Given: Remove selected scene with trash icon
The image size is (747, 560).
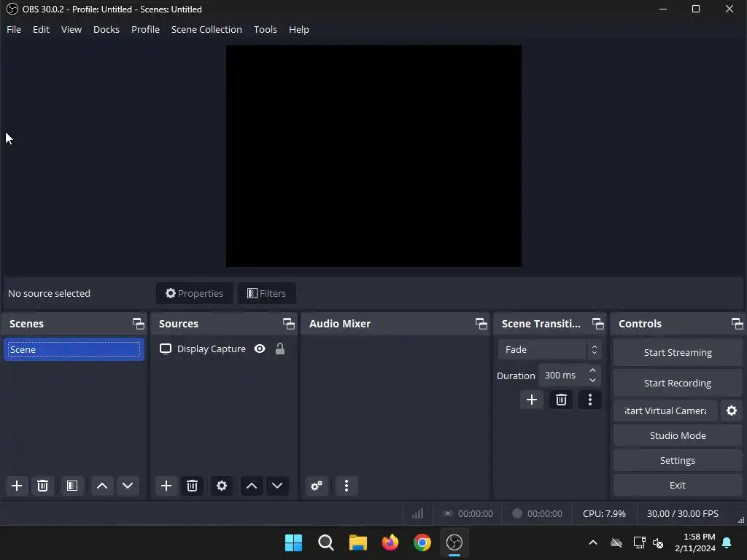Looking at the screenshot, I should pyautogui.click(x=42, y=486).
